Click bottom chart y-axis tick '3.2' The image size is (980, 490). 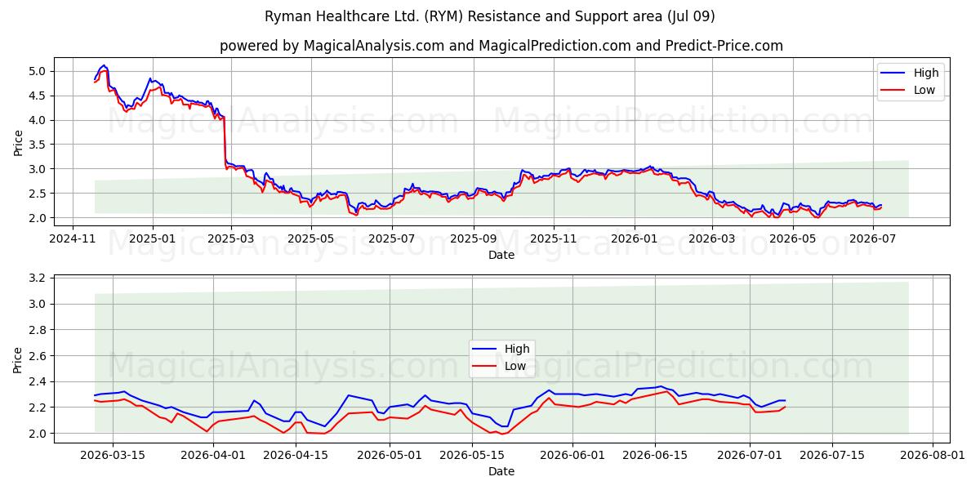pyautogui.click(x=39, y=278)
